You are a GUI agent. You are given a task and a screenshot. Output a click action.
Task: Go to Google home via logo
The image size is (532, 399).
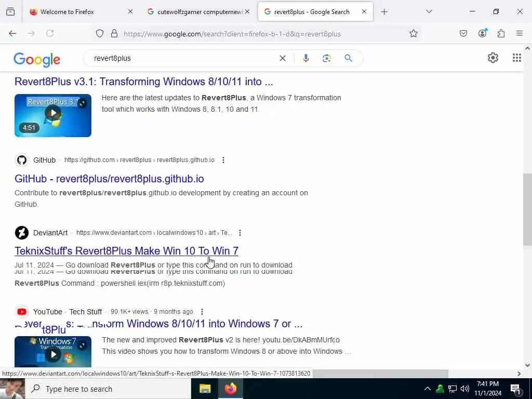pos(37,59)
